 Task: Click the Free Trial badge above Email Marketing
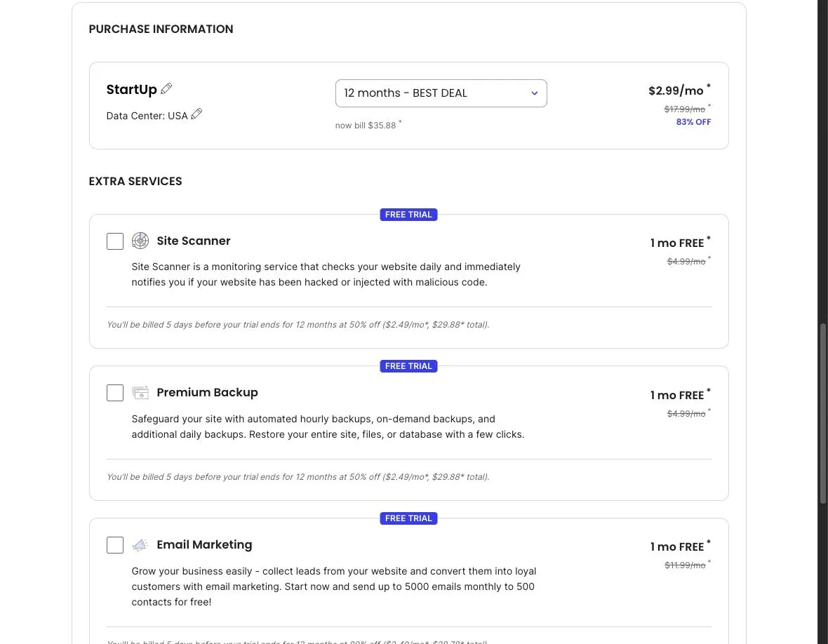[408, 518]
